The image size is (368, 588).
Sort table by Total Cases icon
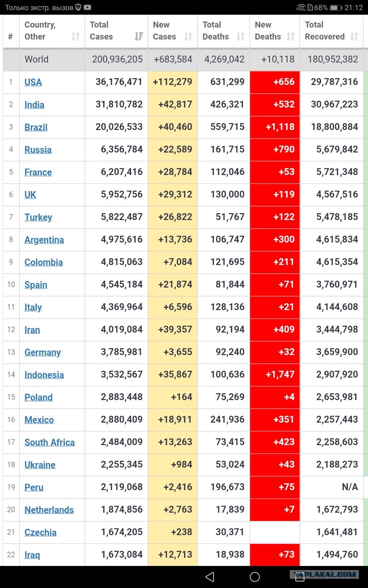point(138,37)
